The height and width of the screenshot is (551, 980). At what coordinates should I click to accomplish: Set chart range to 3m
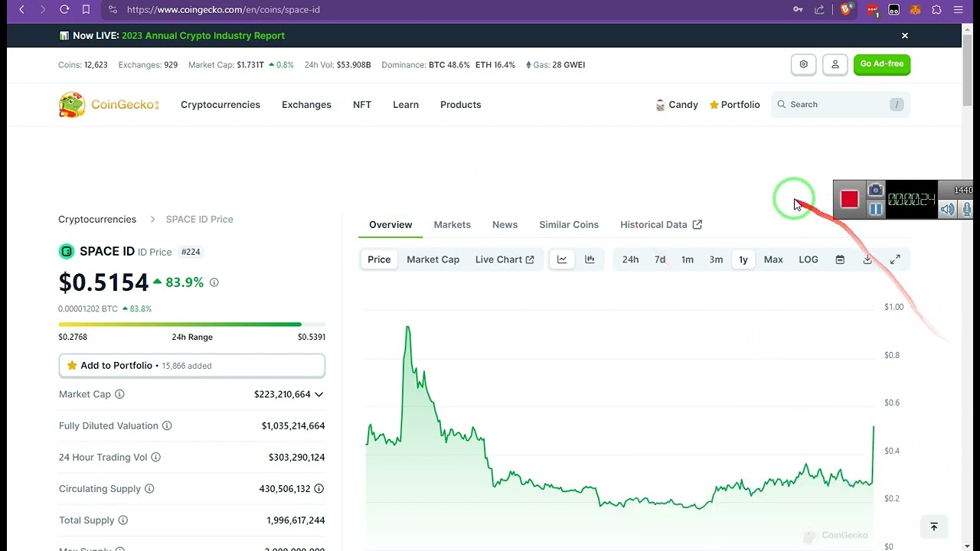[x=716, y=259]
